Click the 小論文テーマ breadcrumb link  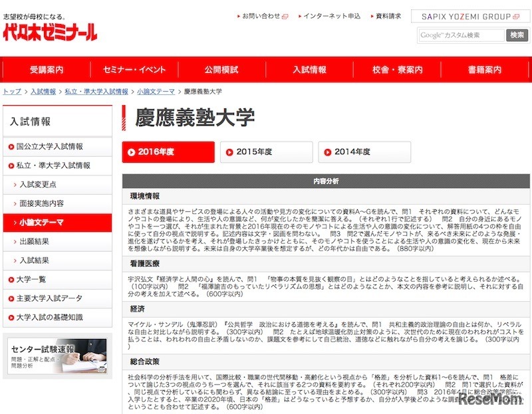click(x=156, y=91)
